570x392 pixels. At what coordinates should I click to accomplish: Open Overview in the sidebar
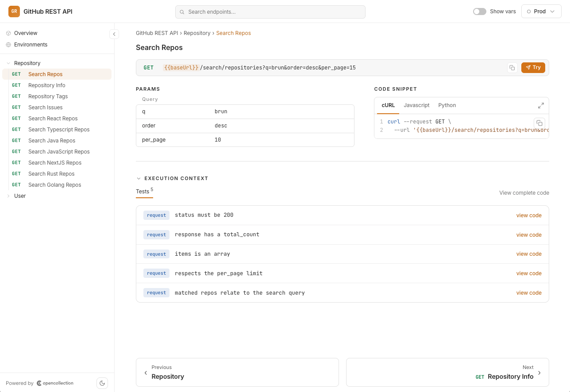[x=26, y=33]
